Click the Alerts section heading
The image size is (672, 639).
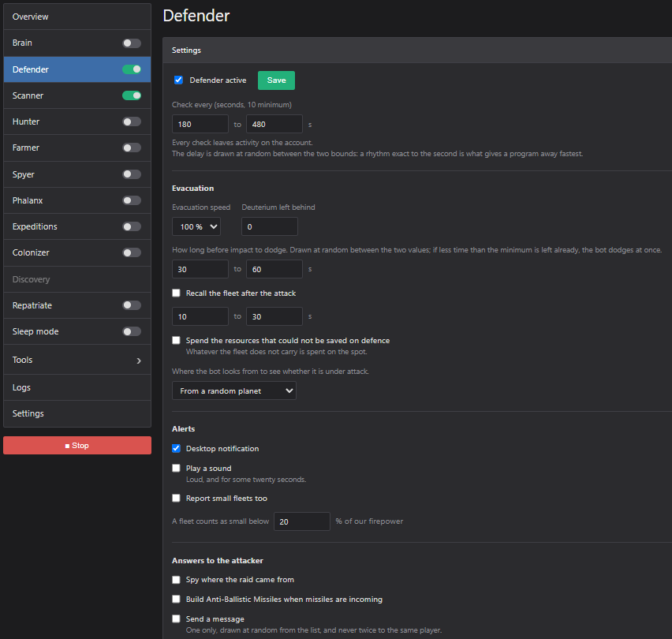click(x=184, y=429)
